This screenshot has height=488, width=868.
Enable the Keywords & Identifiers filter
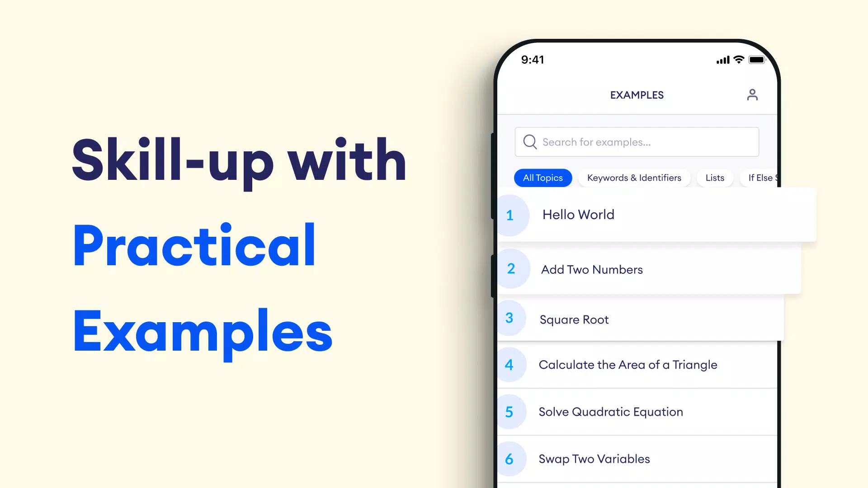click(x=634, y=178)
